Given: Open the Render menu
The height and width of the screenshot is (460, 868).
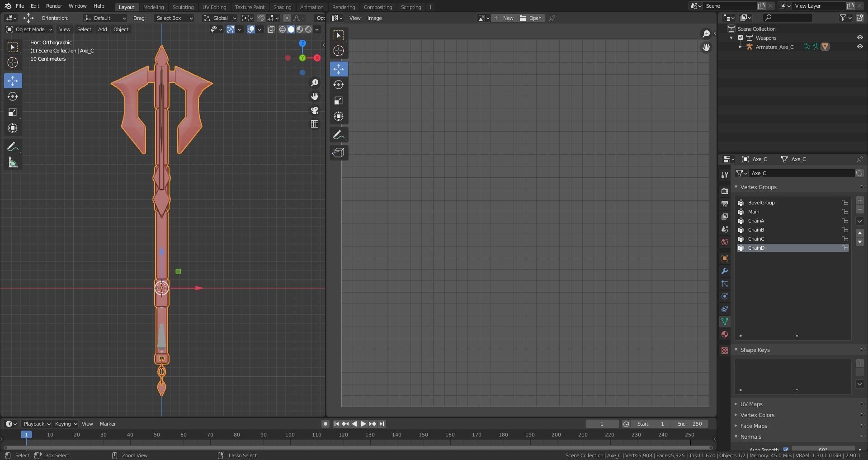Looking at the screenshot, I should coord(54,6).
